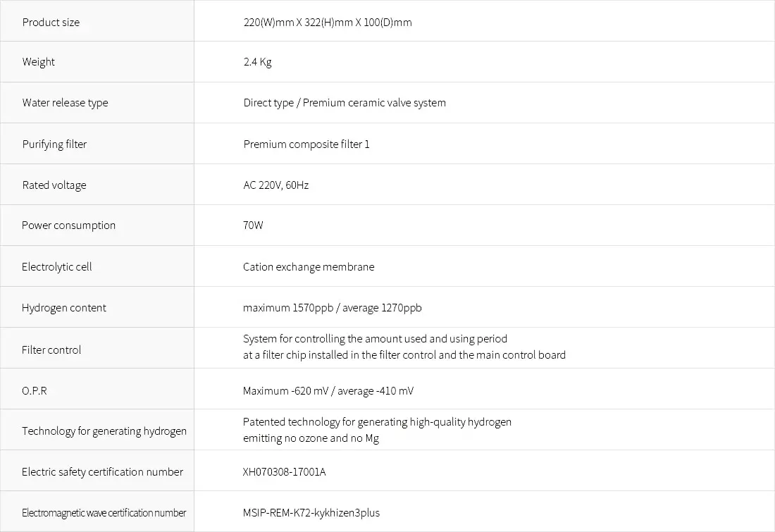The image size is (775, 532).
Task: Select the "AC 220V, 60Hz" value
Action: [x=276, y=185]
